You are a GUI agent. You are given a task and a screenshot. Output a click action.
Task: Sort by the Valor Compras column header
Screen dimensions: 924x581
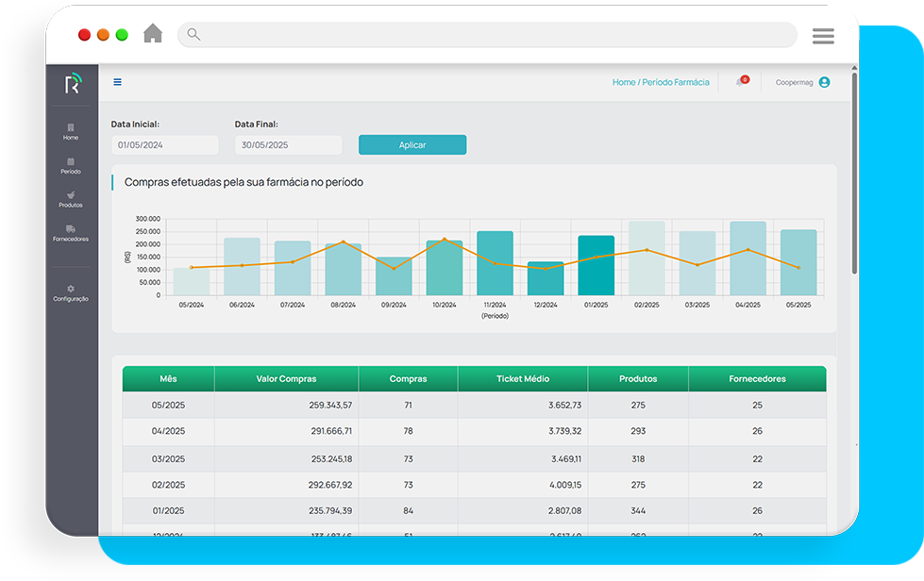(286, 379)
